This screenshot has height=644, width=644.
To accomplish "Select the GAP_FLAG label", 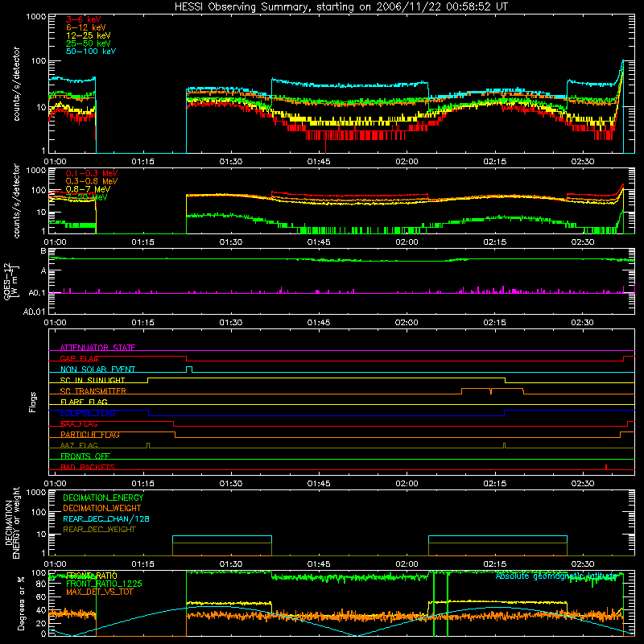I will pyautogui.click(x=79, y=358).
